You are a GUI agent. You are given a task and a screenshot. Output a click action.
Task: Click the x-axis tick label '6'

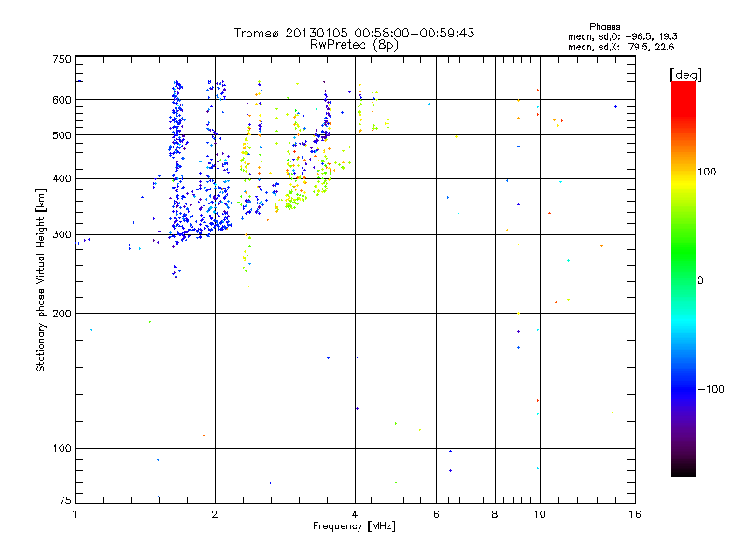point(436,514)
